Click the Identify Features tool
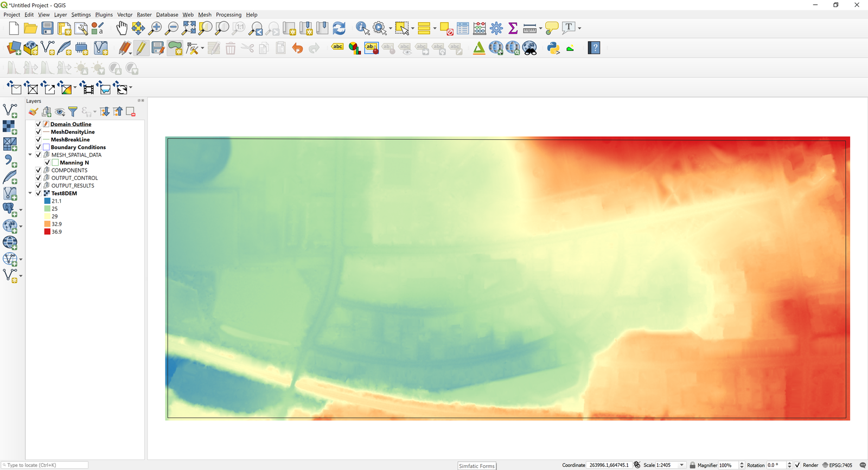Screen dimensions: 868x470 [362, 28]
